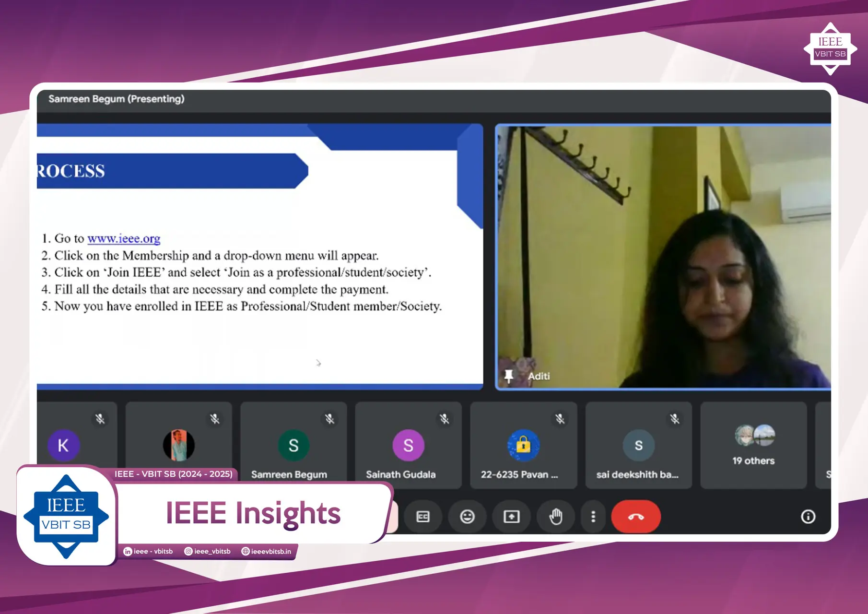This screenshot has height=614, width=868.
Task: Raise your hand in the meeting
Action: [555, 517]
